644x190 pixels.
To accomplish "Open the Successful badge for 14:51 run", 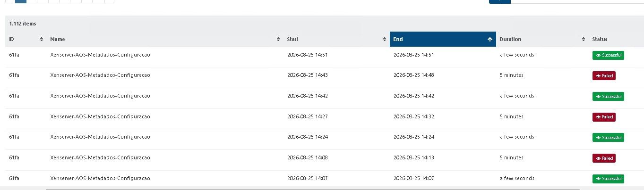I will 608,55.
